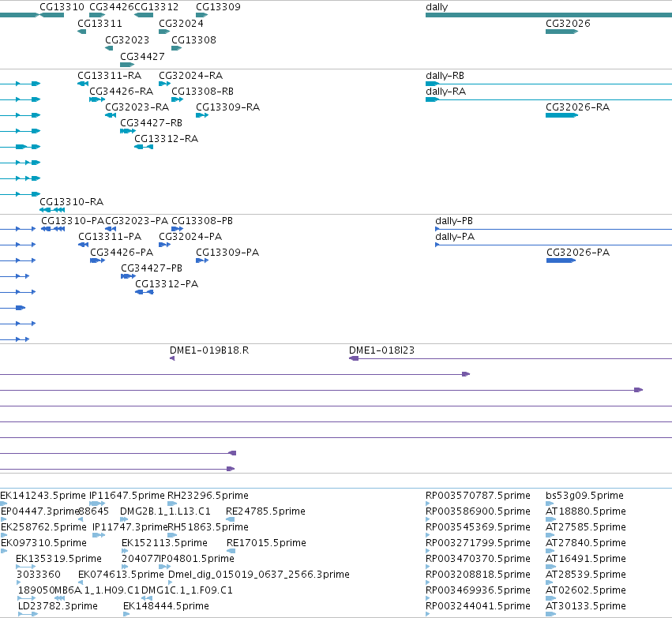
Task: Click the CG13308-PB protein glyph
Action: [x=178, y=229]
